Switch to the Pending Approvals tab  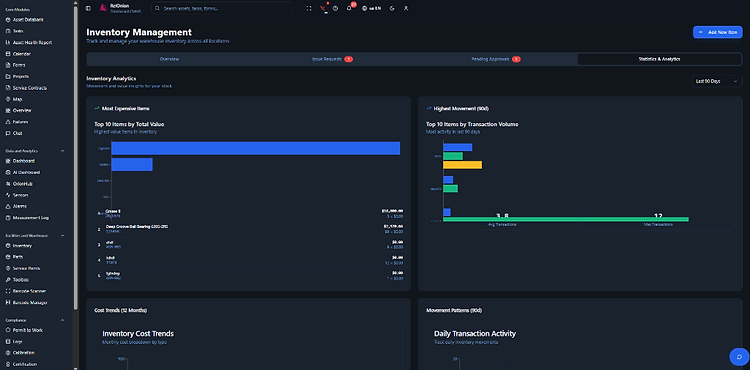[x=496, y=59]
